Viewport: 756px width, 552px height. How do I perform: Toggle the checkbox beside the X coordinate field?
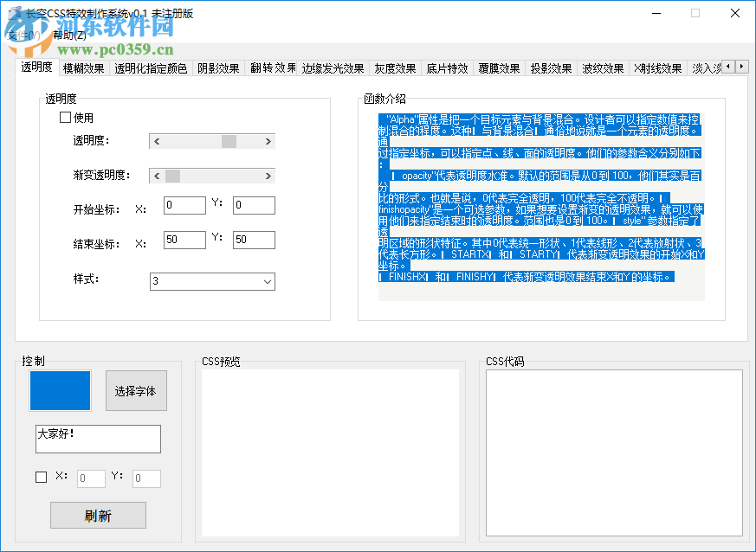click(x=40, y=477)
